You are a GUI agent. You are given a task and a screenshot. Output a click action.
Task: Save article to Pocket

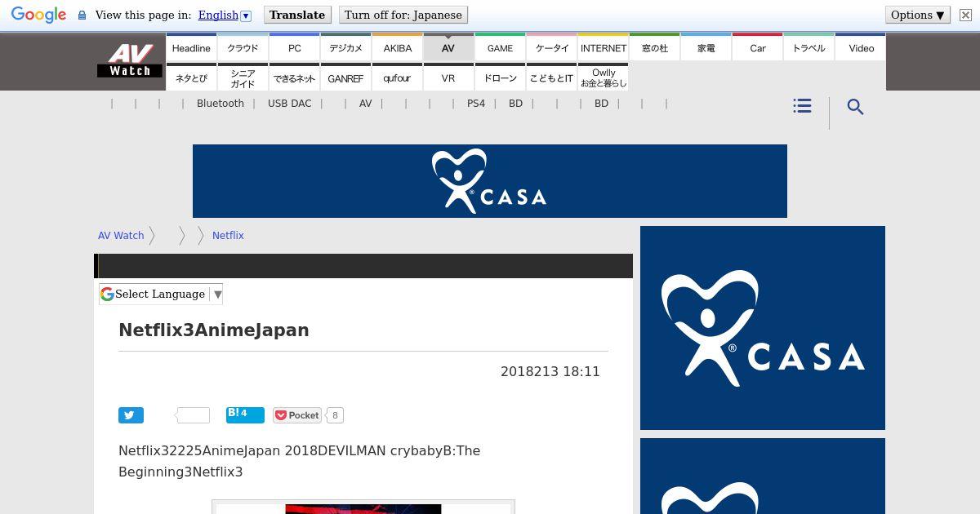pos(297,415)
